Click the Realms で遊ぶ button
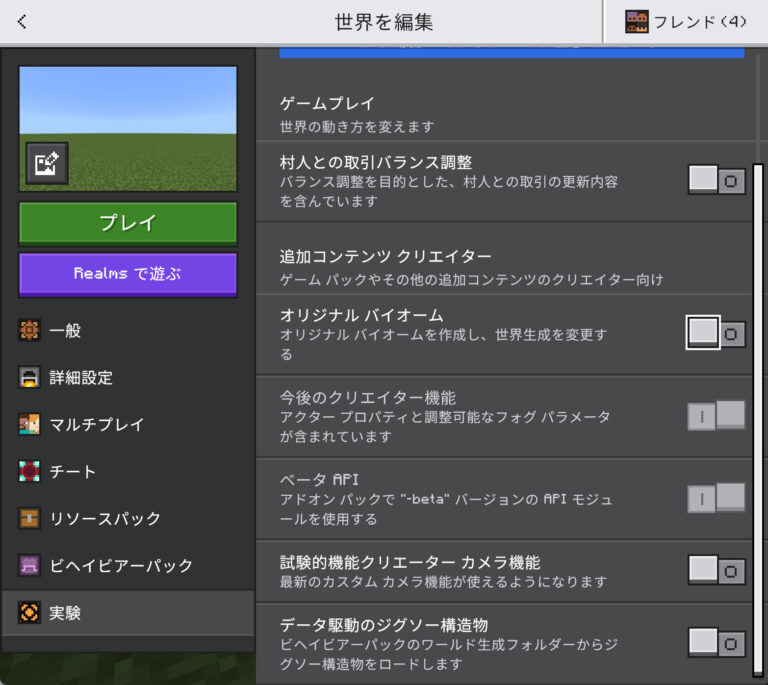Viewport: 768px width, 685px height. pos(128,274)
